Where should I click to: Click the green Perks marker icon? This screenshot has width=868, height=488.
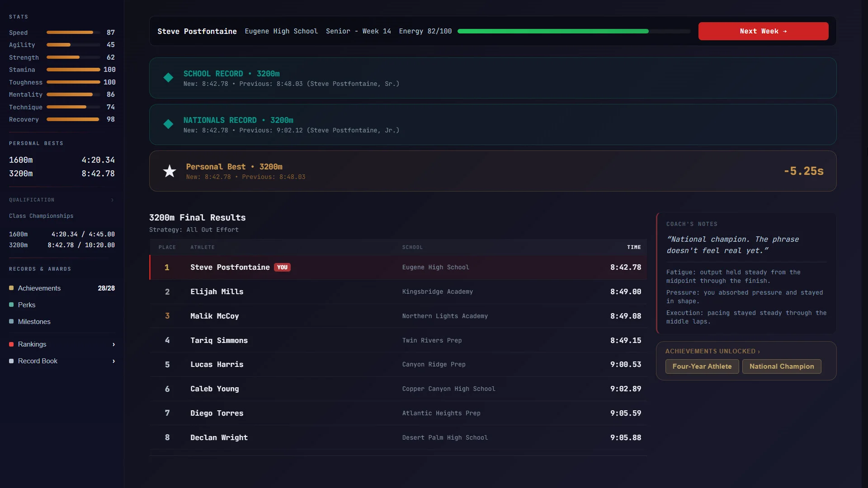point(11,305)
